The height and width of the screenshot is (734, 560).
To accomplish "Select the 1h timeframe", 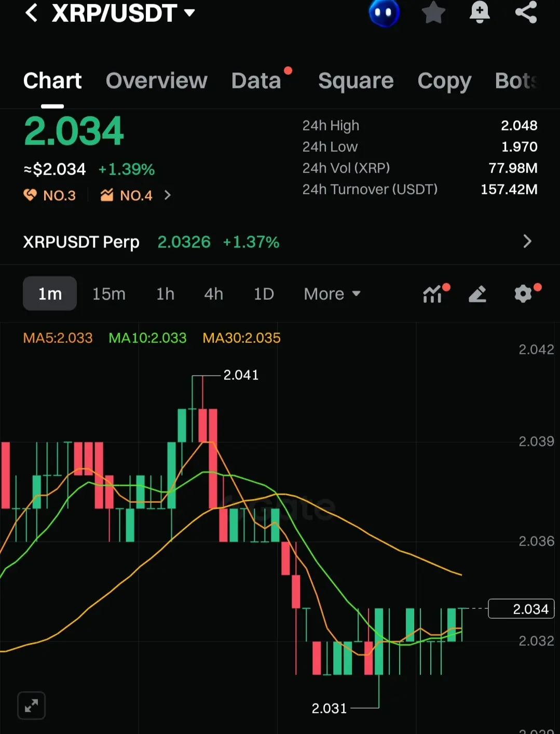I will tap(166, 294).
